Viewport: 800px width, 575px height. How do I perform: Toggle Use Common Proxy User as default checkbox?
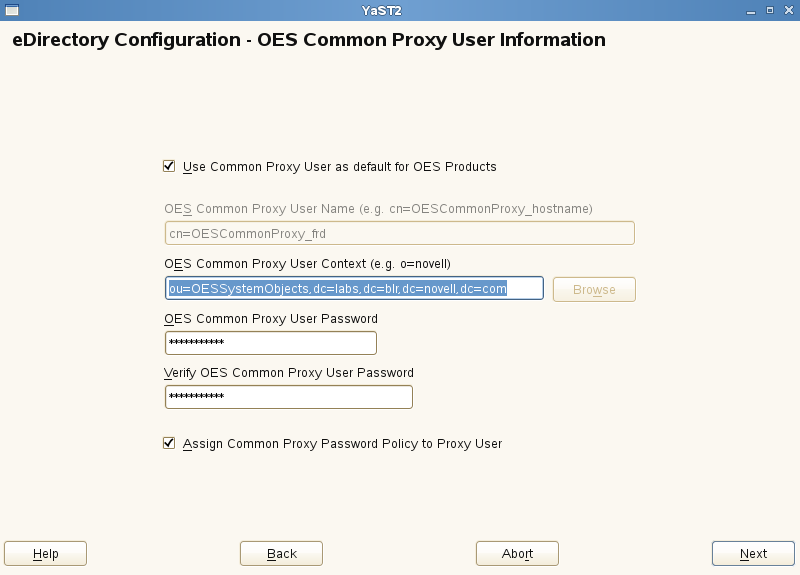(x=169, y=166)
